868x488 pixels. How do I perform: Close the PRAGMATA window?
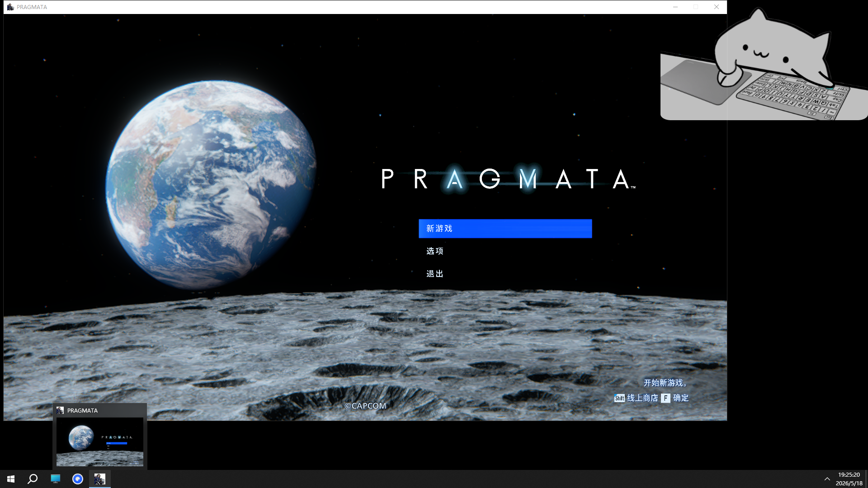click(x=717, y=7)
